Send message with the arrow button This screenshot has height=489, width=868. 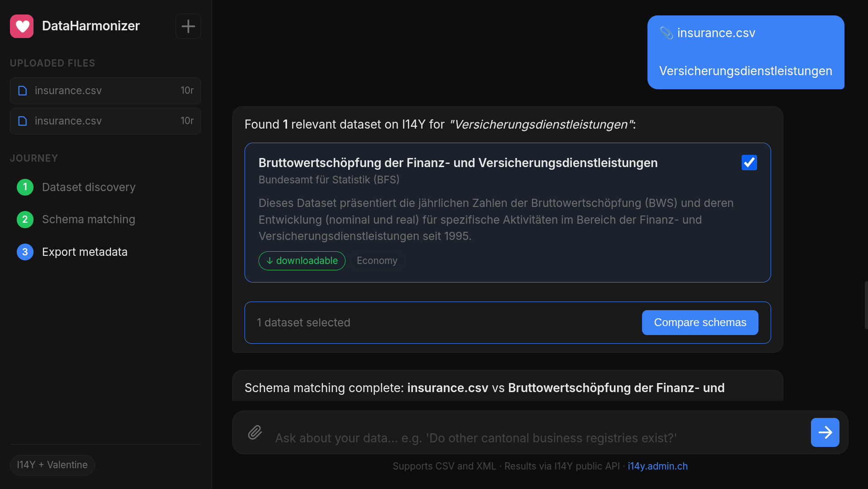(x=825, y=432)
